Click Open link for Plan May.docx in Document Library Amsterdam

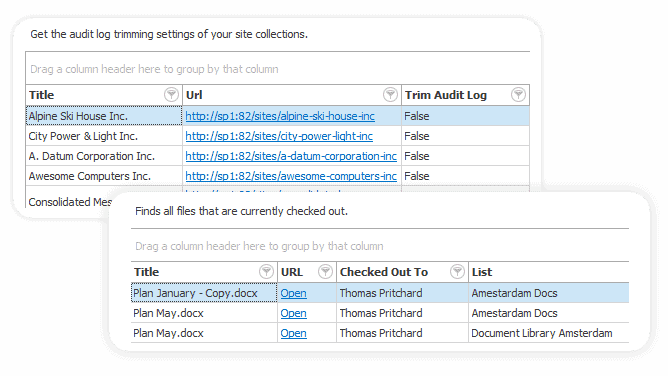click(294, 333)
